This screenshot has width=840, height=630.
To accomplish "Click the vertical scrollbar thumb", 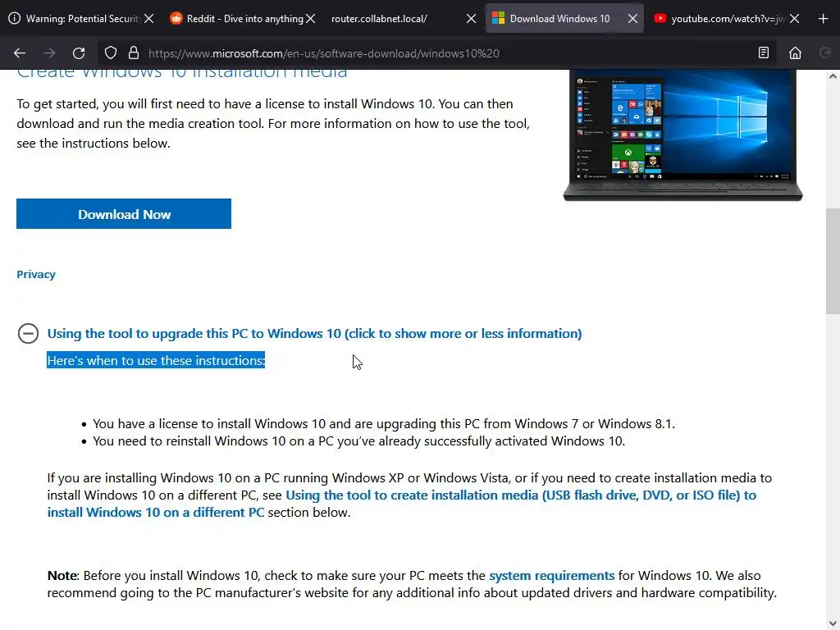I will pos(833,261).
